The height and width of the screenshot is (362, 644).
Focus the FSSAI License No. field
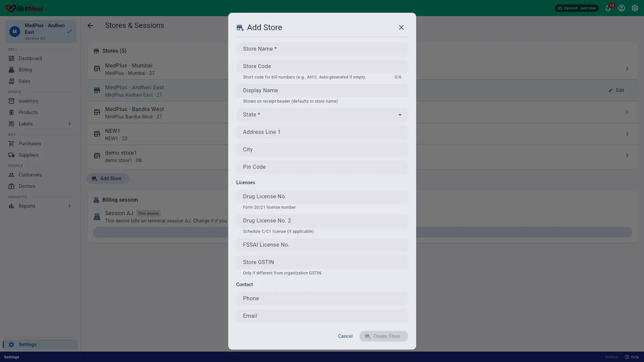click(322, 245)
